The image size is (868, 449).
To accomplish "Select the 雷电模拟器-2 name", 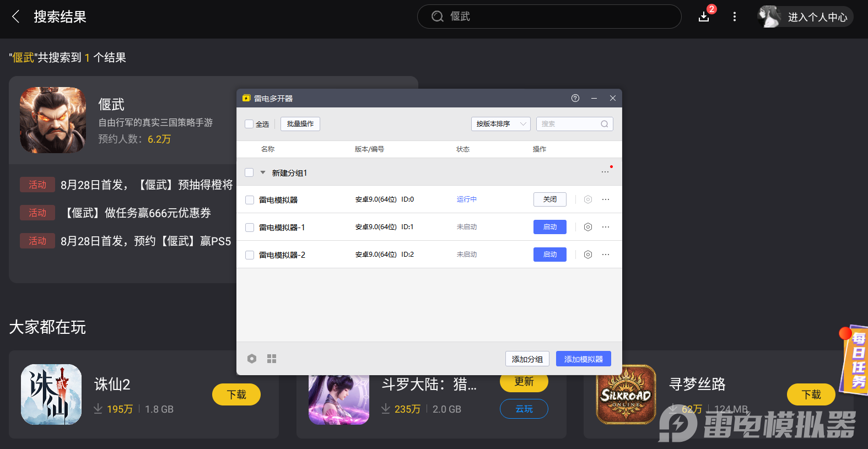I will coord(282,255).
